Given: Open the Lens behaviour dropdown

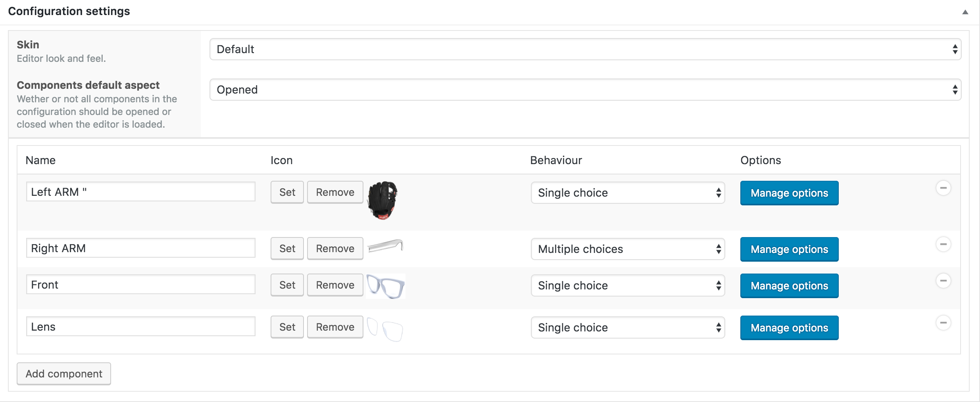Looking at the screenshot, I should pyautogui.click(x=628, y=327).
